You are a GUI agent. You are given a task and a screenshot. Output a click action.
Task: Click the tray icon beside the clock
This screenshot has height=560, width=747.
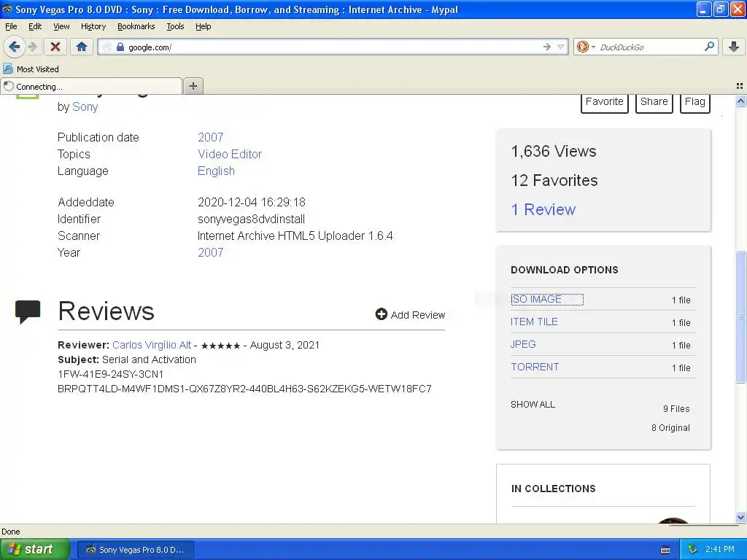[692, 550]
